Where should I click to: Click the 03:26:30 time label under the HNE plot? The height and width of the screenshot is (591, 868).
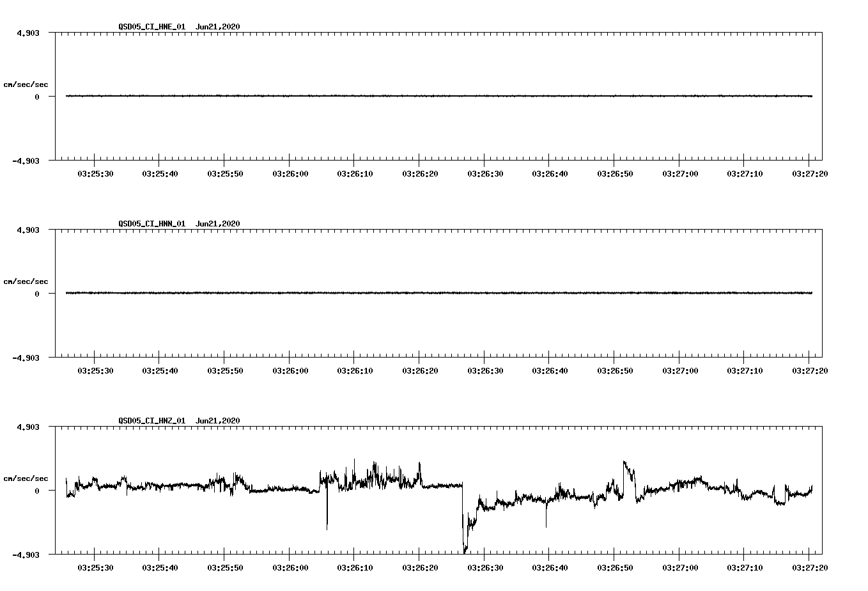485,173
